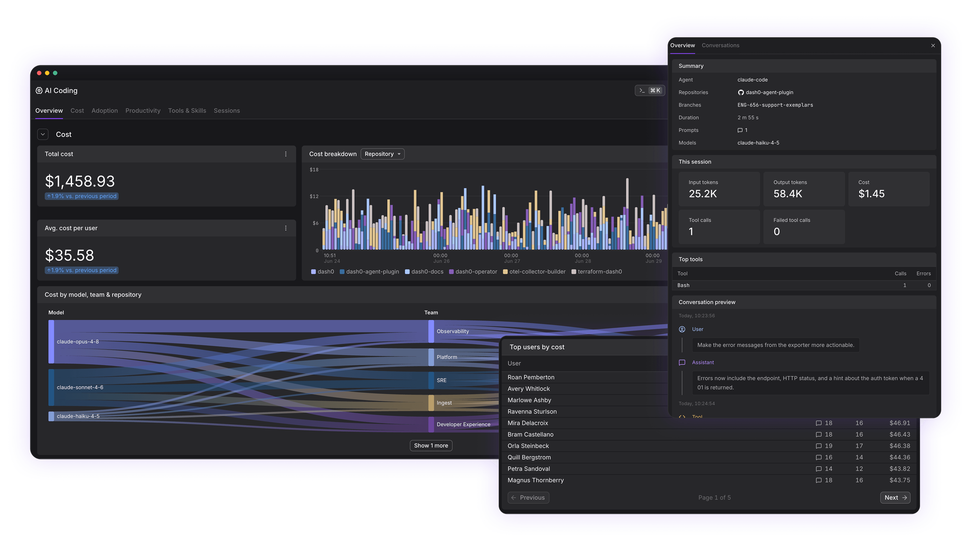Click the Platform team node
This screenshot has height=551, width=980.
click(431, 357)
